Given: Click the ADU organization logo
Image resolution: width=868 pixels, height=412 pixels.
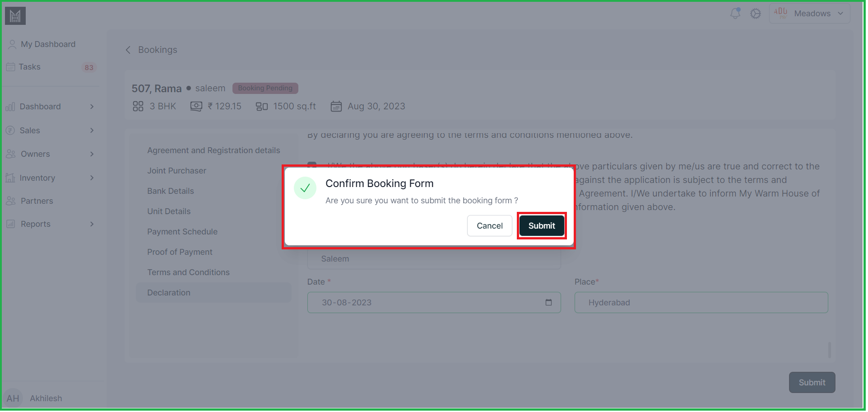Looking at the screenshot, I should point(780,13).
